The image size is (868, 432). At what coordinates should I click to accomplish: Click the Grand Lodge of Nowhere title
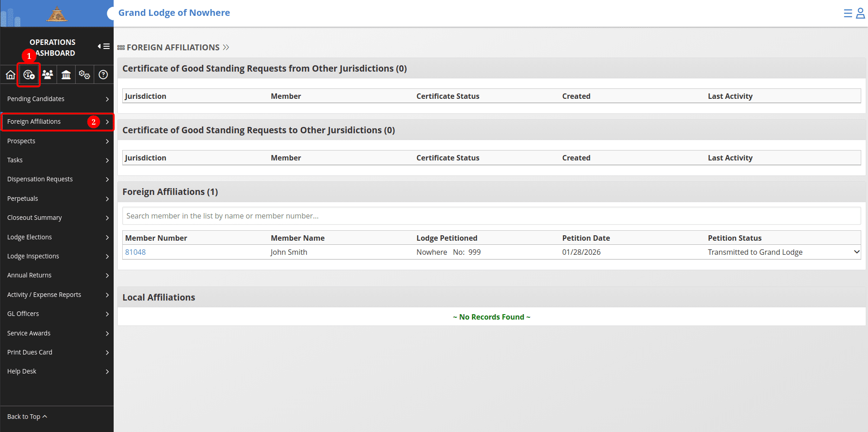click(174, 13)
